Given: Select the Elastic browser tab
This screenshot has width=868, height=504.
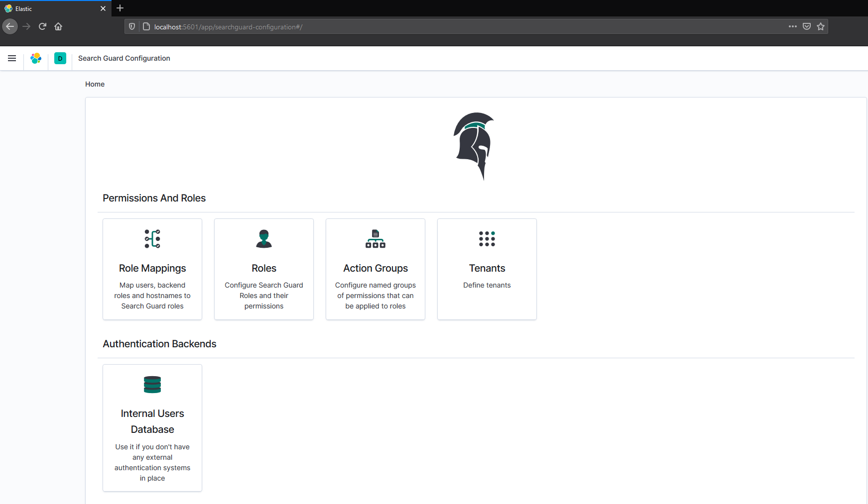Looking at the screenshot, I should coord(55,8).
